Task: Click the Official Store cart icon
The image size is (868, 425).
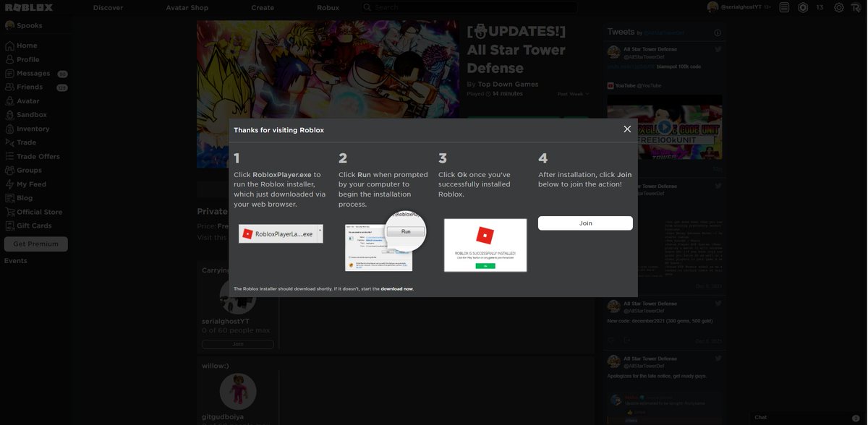Action: tap(9, 212)
